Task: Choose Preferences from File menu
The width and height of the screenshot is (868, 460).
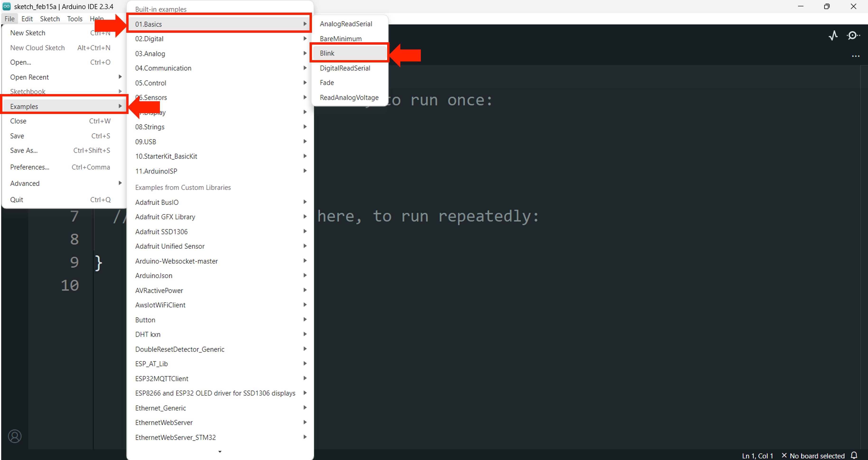Action: click(30, 167)
